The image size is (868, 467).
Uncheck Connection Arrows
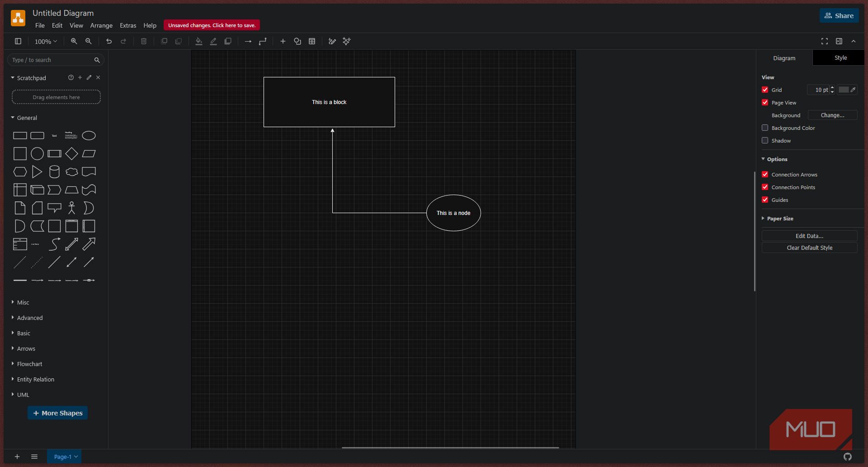coord(765,174)
